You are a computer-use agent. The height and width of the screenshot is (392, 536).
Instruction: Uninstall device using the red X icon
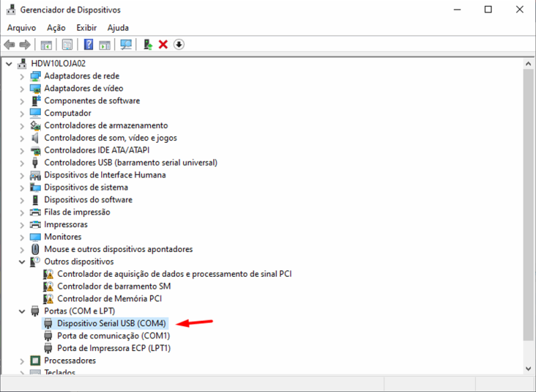163,44
